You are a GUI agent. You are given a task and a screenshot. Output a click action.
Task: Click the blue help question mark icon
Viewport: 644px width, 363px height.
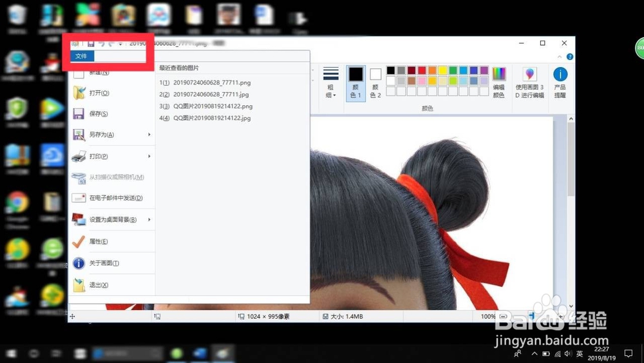tap(570, 57)
